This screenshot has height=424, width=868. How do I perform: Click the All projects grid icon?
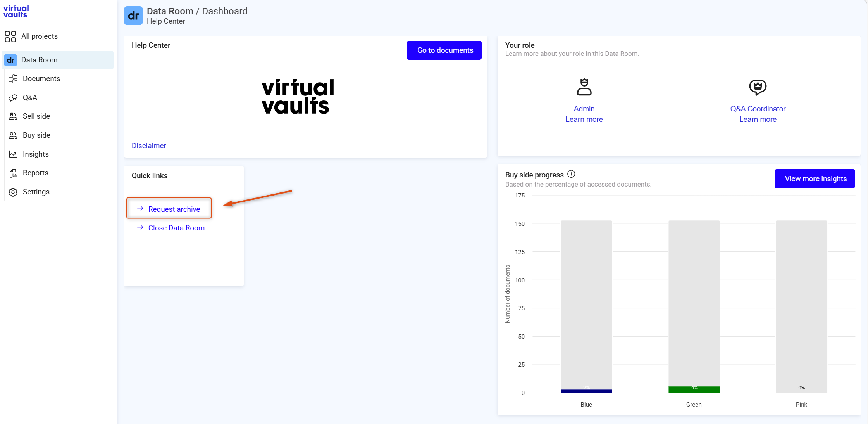click(x=10, y=36)
